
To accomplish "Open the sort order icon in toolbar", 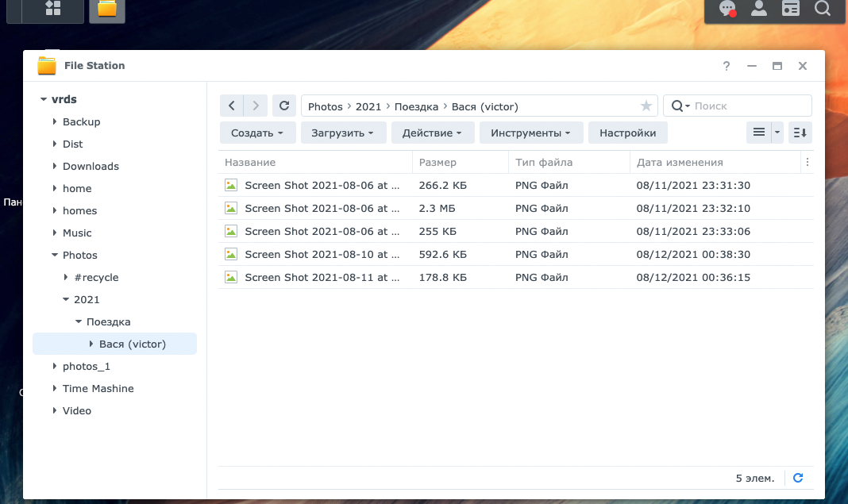I will point(800,133).
